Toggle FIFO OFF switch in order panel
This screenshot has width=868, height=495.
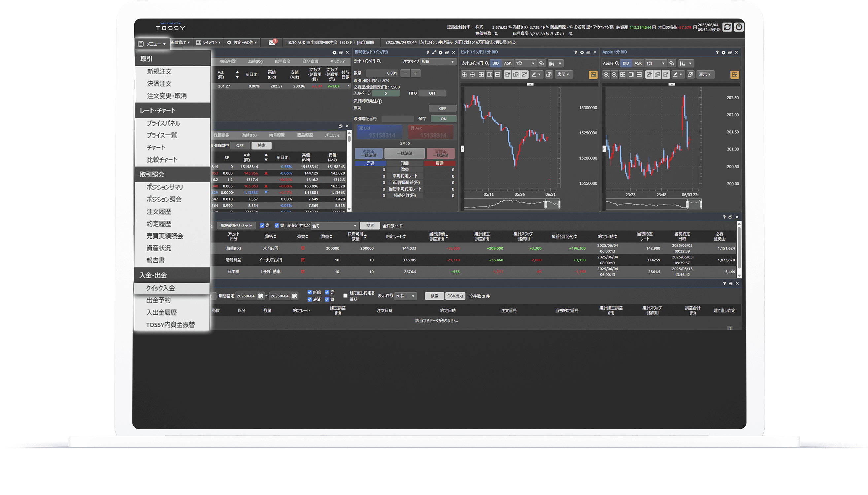[x=432, y=93]
